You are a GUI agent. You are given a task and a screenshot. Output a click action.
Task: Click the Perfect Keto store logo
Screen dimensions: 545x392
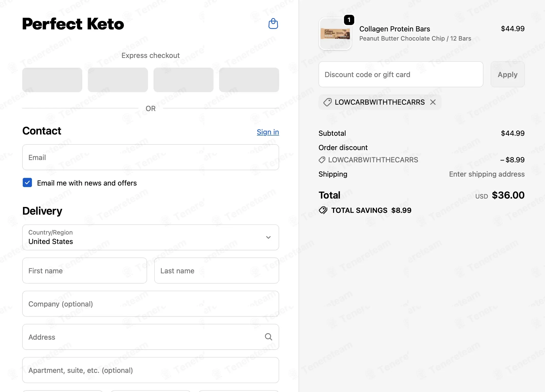[x=73, y=24]
